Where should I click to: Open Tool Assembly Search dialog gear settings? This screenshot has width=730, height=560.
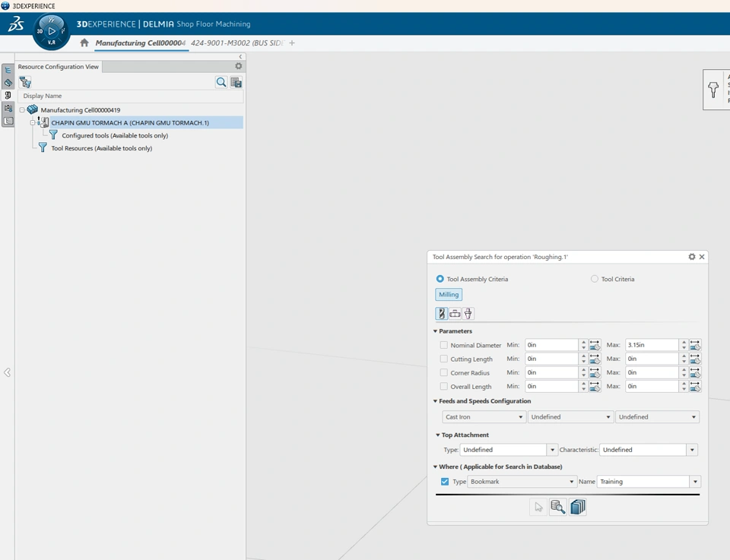pos(692,257)
